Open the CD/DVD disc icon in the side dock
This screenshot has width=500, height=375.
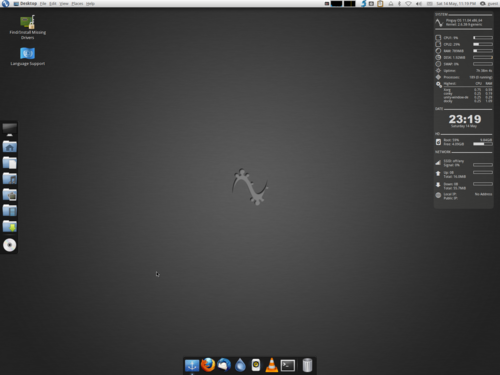[10, 245]
